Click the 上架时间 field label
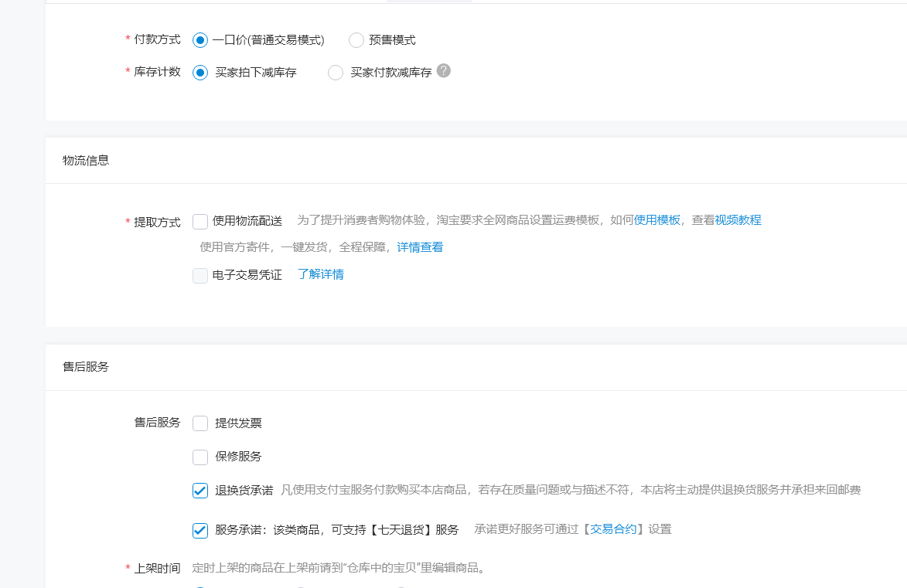The height and width of the screenshot is (588, 907). tap(157, 568)
